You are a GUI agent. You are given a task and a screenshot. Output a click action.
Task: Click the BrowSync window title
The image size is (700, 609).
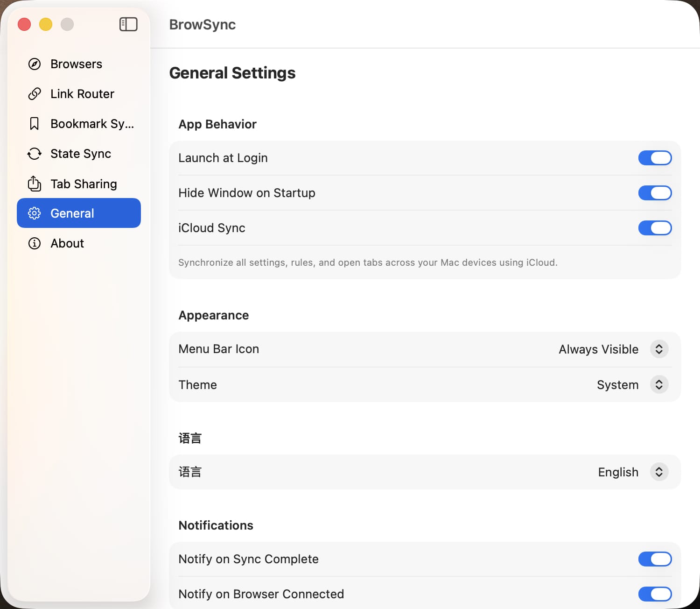coord(203,24)
